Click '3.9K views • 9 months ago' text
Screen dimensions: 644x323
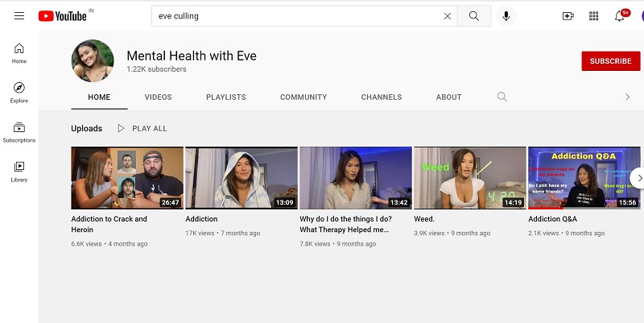[452, 233]
